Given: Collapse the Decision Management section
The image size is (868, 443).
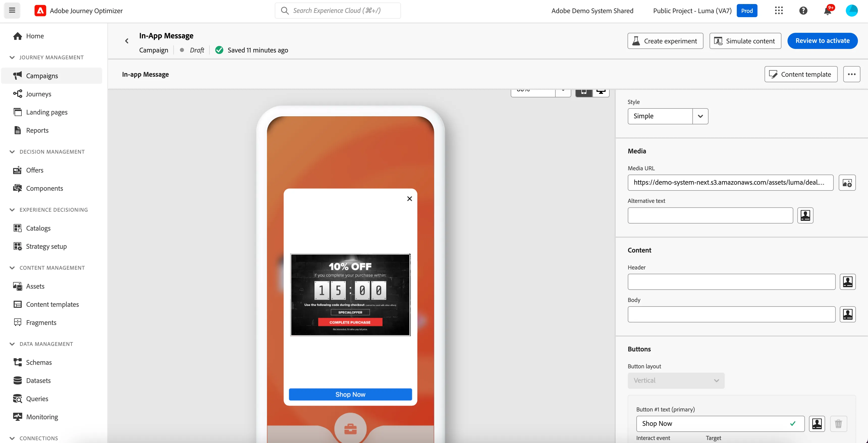Looking at the screenshot, I should [x=12, y=152].
